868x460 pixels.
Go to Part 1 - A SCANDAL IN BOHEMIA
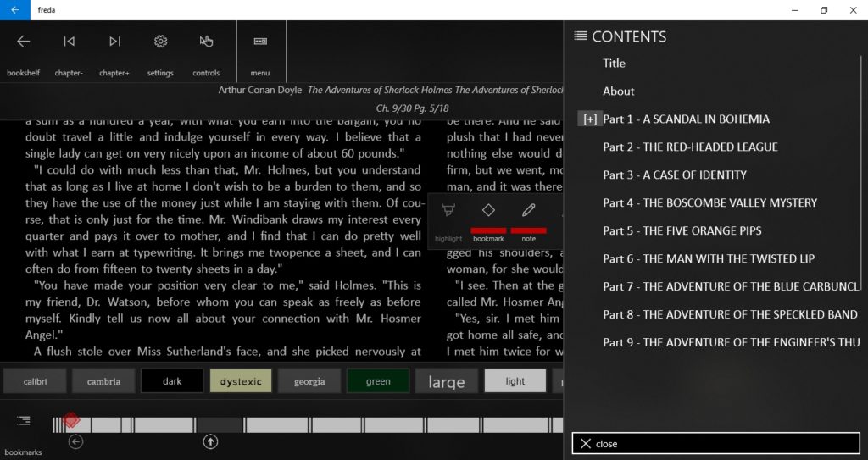(686, 119)
